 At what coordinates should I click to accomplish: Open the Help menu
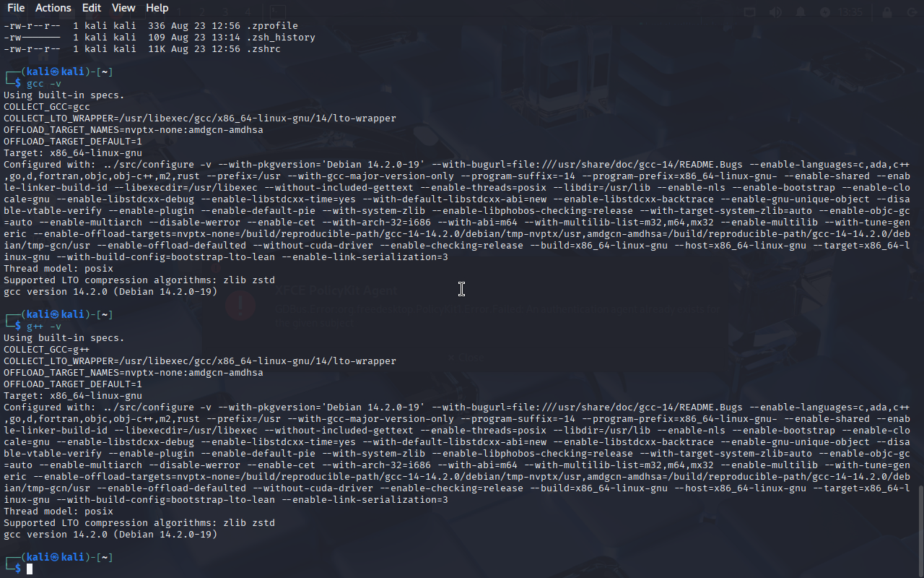[x=157, y=8]
